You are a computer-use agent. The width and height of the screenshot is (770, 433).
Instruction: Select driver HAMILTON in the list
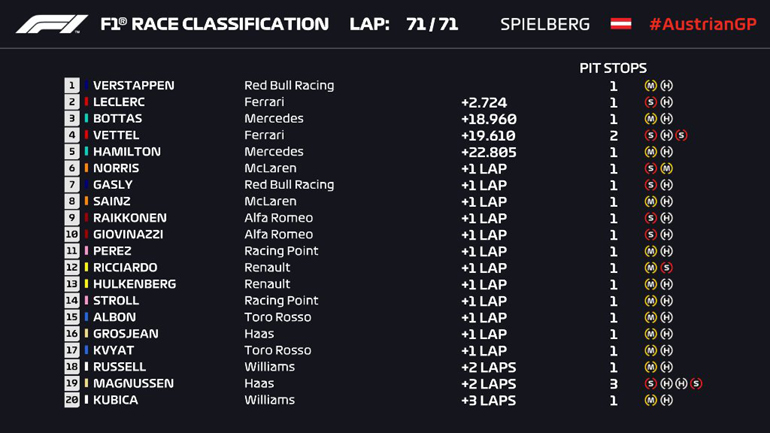[126, 152]
